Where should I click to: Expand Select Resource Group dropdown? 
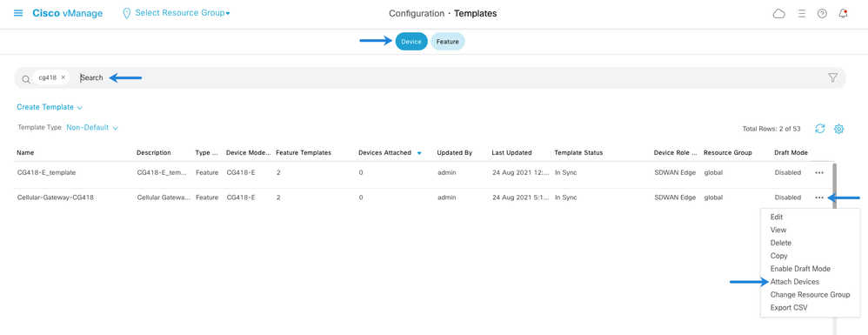coord(183,13)
